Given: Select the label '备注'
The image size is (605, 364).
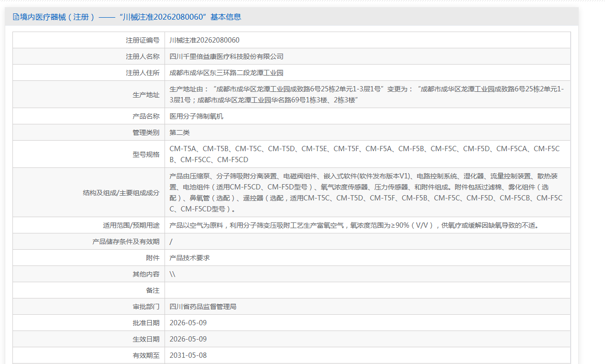Looking at the screenshot, I should (153, 290).
